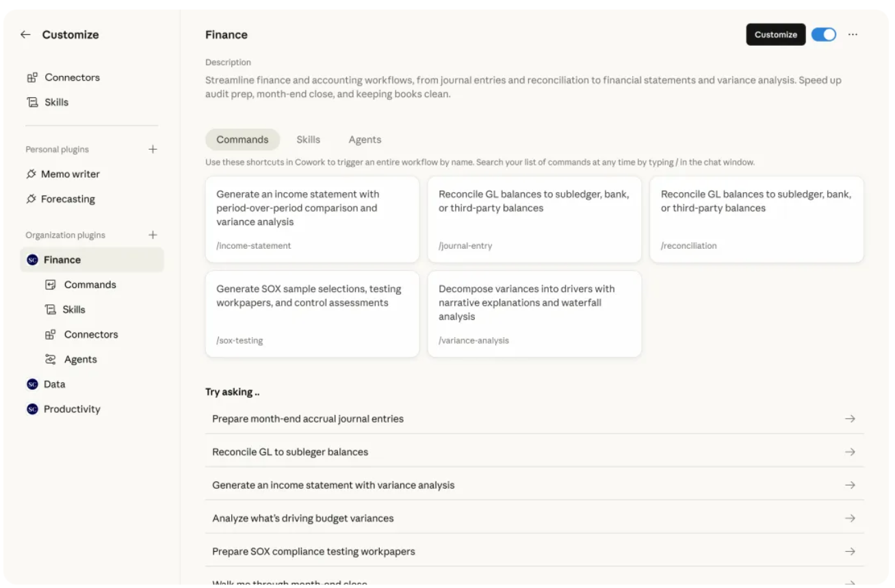Screen dimensions: 895x588
Task: Click the Skills icon in top sidebar
Action: click(32, 103)
